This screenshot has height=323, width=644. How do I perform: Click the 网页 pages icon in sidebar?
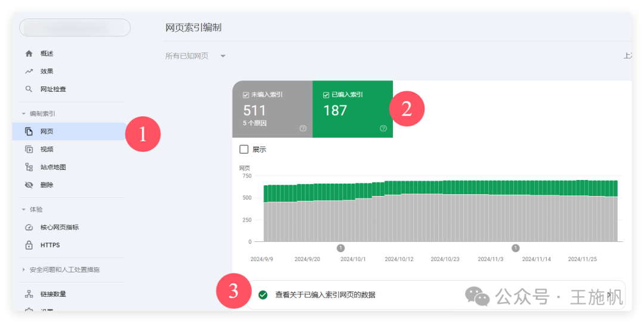click(x=29, y=131)
